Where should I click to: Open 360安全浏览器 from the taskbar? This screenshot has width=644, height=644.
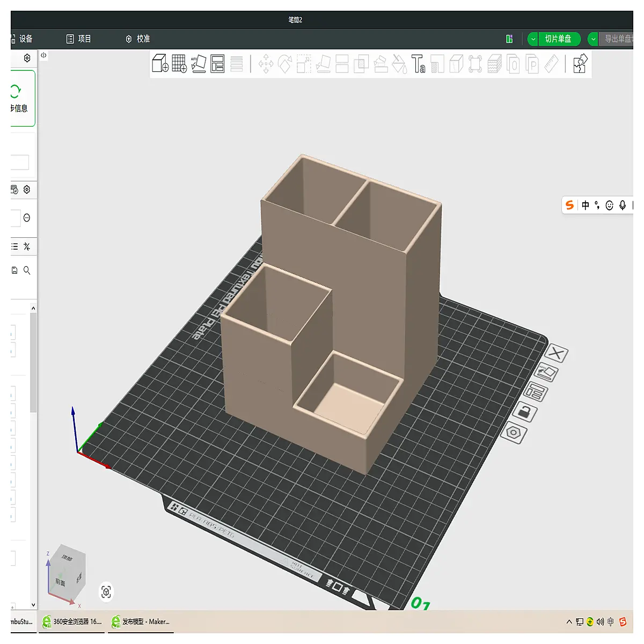(x=72, y=621)
